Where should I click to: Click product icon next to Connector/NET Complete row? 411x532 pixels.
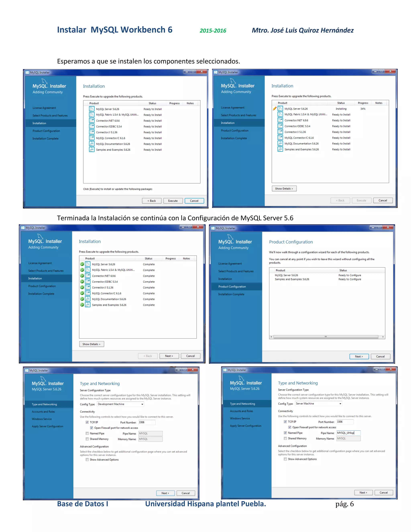tap(88, 276)
